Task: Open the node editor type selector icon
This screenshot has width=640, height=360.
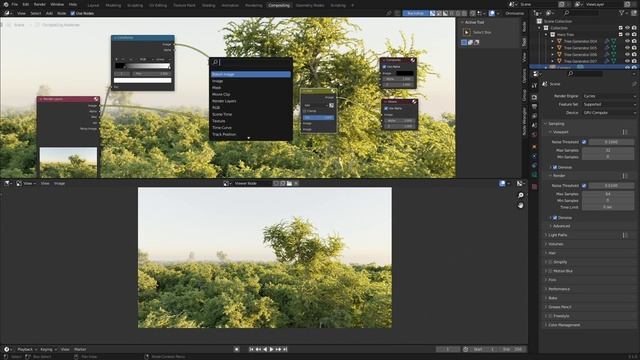Action: 7,13
